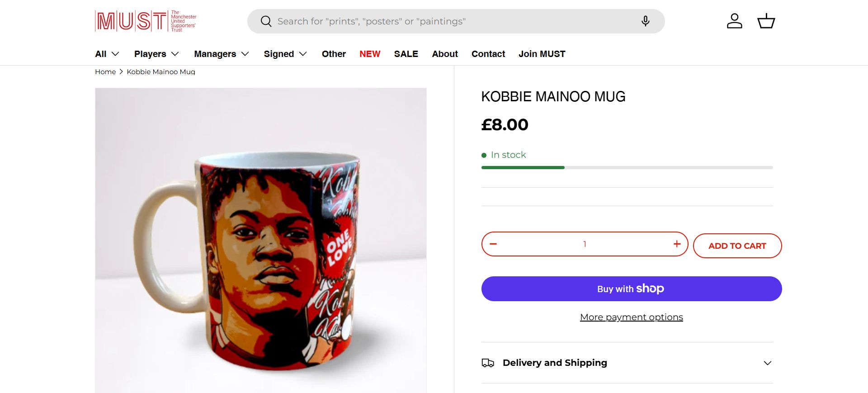Open the Players dropdown menu
The image size is (868, 393).
pos(156,54)
